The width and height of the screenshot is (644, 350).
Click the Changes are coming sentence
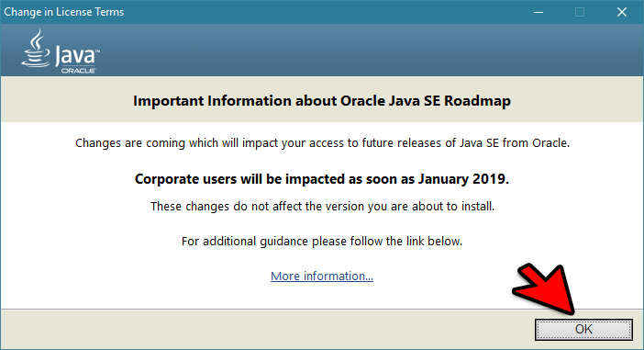pos(322,143)
